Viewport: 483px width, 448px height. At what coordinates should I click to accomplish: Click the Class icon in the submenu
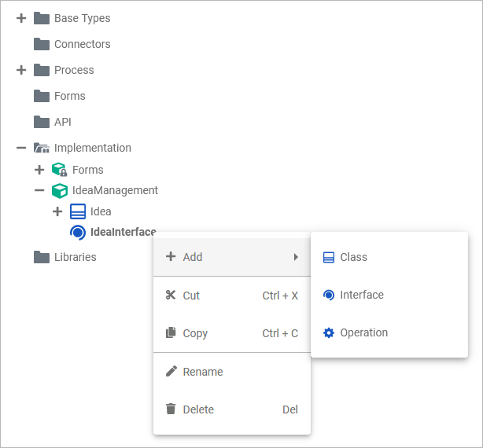[329, 257]
